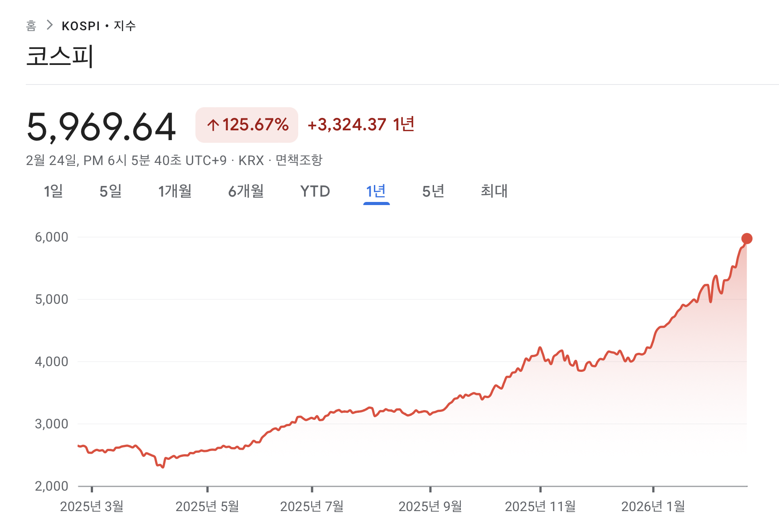
Task: Click the 125.67% percentage text
Action: coord(256,125)
